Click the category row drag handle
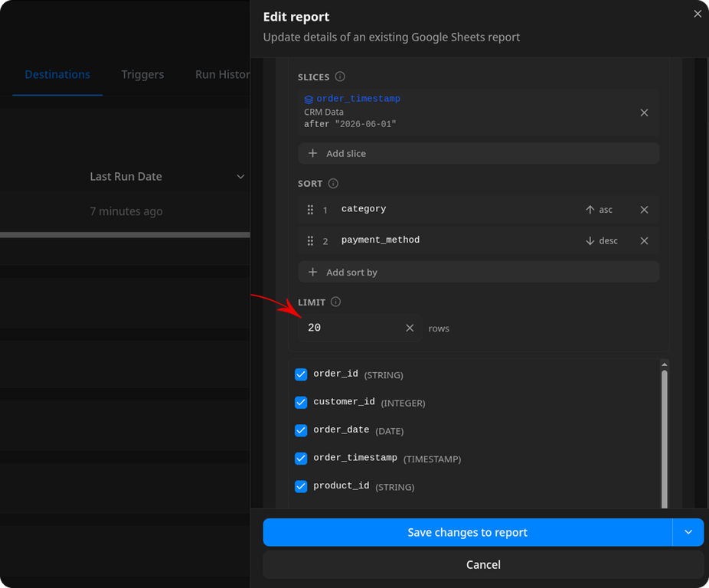This screenshot has height=588, width=709. pos(310,210)
